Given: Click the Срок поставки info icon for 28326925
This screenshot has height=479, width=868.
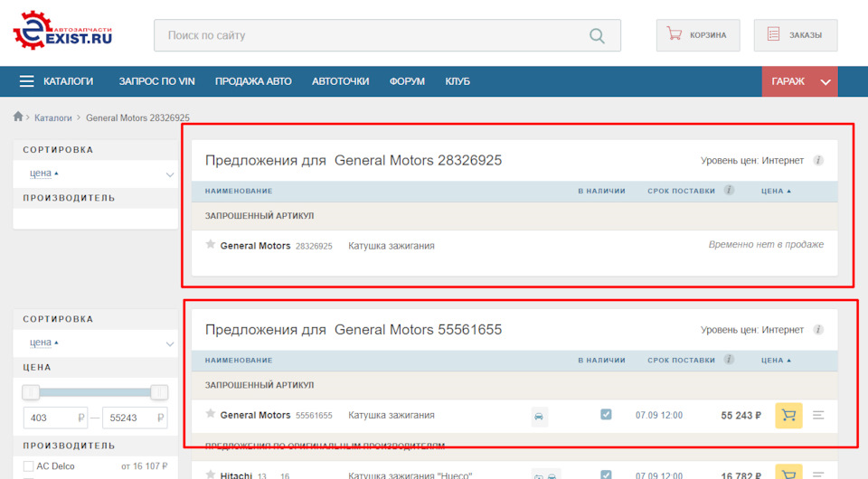Looking at the screenshot, I should [x=729, y=191].
